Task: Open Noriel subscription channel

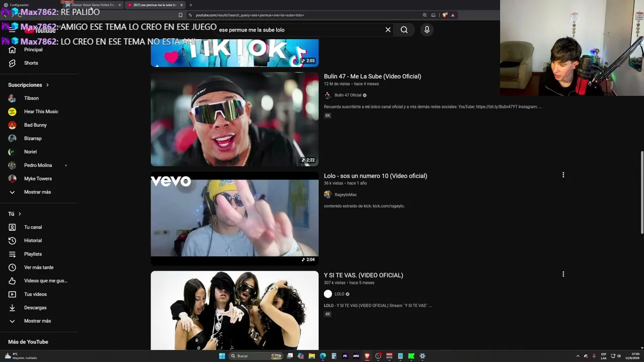Action: click(x=30, y=152)
